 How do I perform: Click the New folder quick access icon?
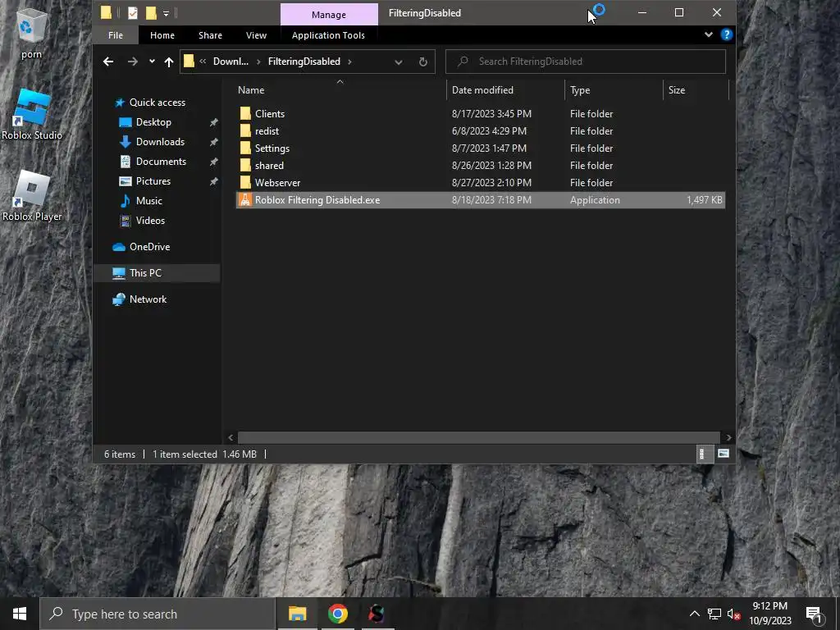pos(152,13)
